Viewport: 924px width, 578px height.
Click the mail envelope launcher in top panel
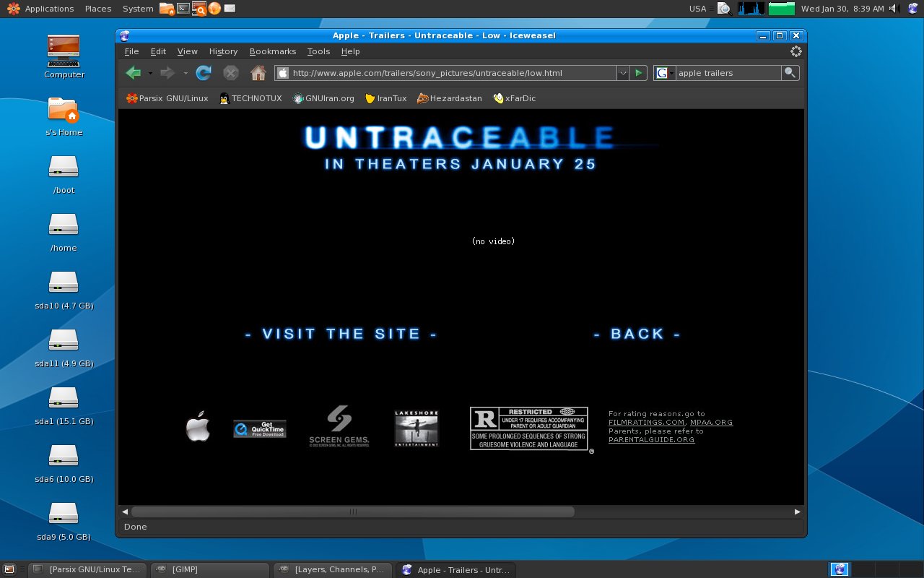230,9
